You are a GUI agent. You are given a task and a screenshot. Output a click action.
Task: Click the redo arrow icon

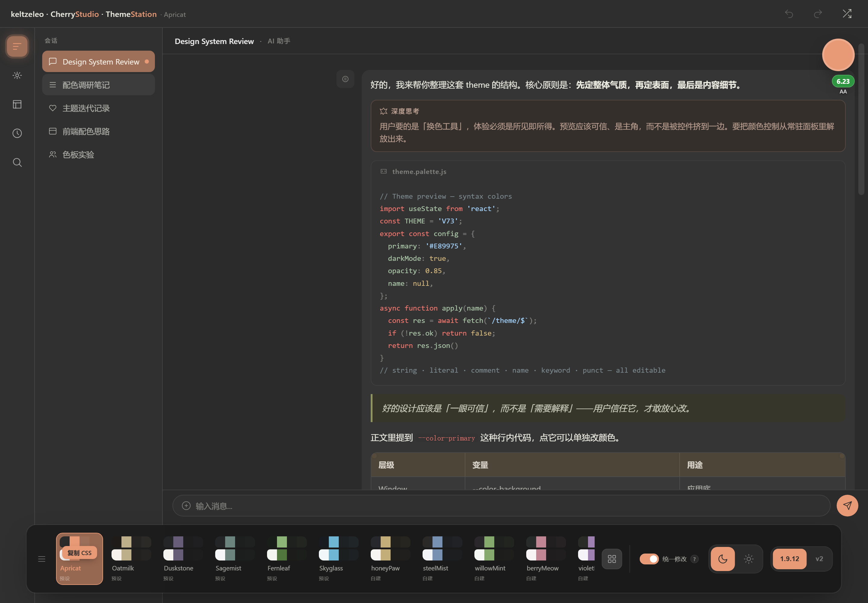click(818, 14)
